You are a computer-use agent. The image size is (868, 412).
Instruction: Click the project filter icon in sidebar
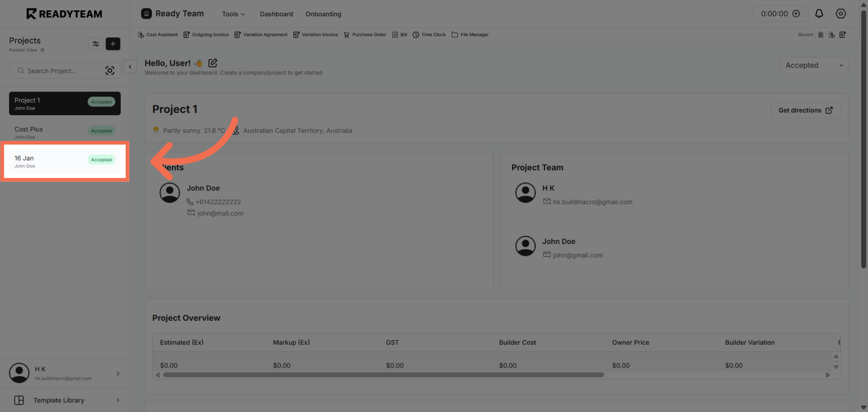(x=96, y=44)
